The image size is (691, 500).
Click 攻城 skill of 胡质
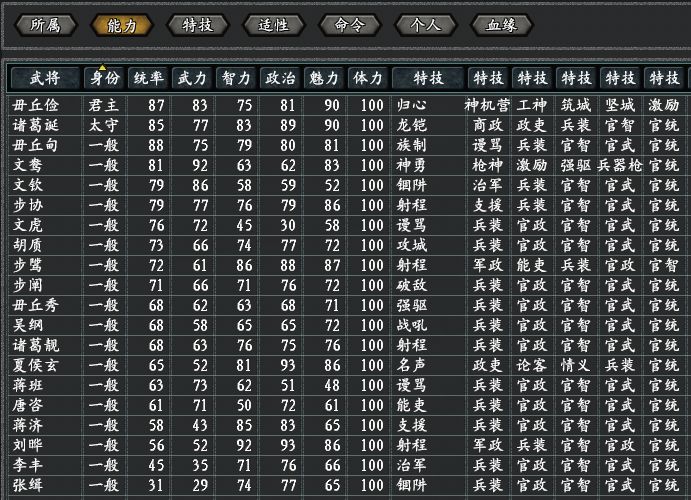point(411,245)
